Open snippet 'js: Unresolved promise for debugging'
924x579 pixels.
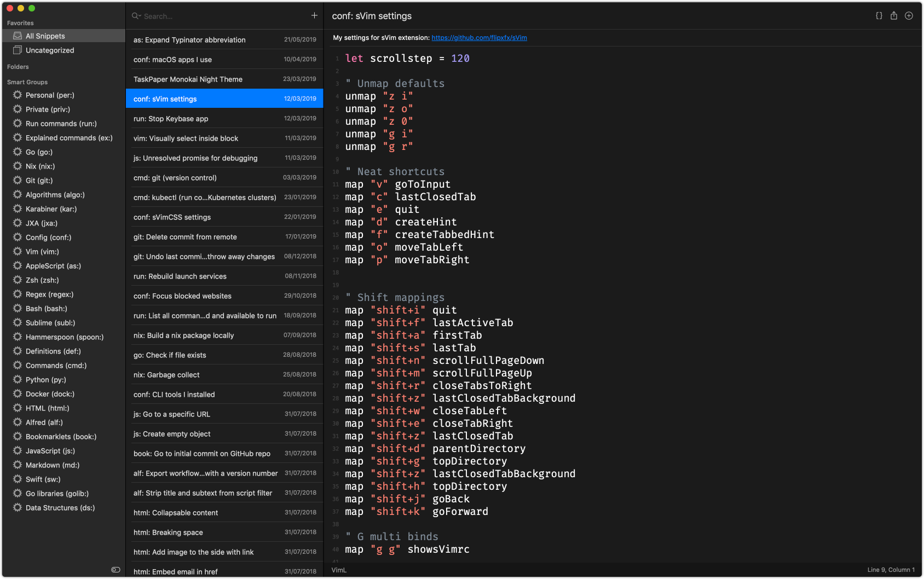coord(224,158)
